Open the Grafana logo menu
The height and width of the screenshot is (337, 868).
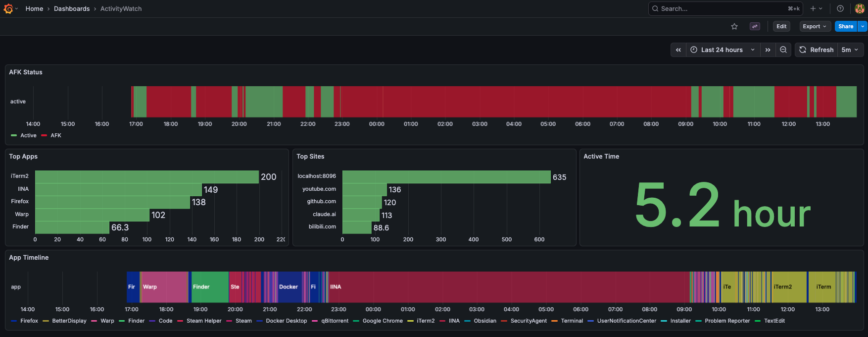[x=8, y=8]
